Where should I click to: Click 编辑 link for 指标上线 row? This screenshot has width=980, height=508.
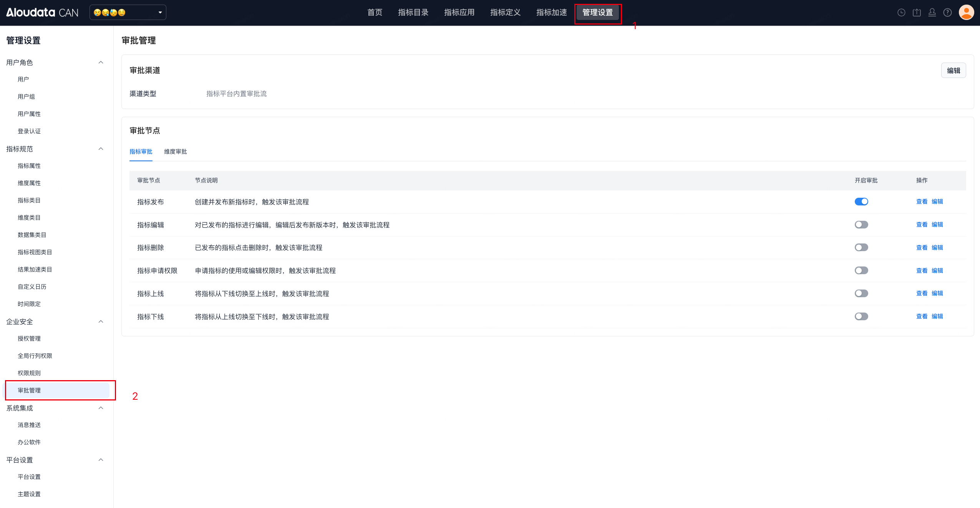pyautogui.click(x=937, y=293)
